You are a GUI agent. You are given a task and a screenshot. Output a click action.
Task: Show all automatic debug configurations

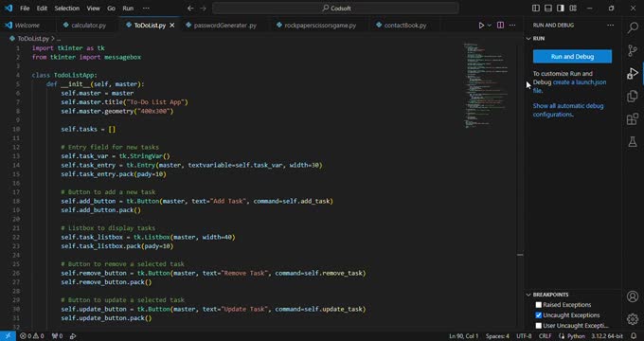tap(568, 110)
